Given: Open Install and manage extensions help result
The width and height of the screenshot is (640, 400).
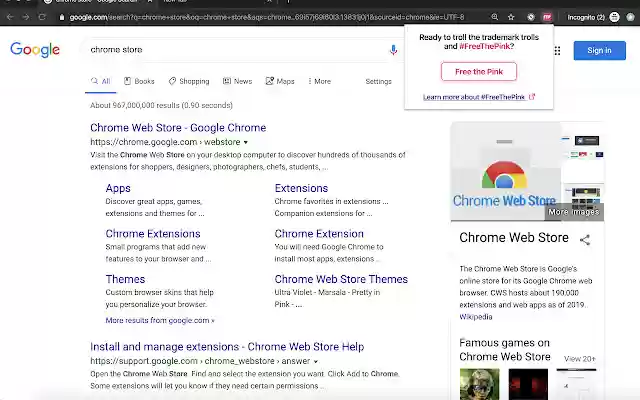Looking at the screenshot, I should tap(227, 347).
